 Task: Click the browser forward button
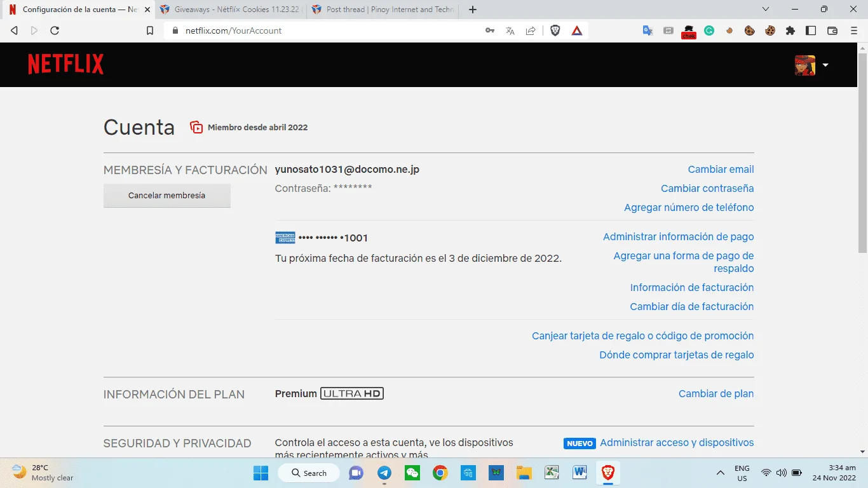(34, 30)
